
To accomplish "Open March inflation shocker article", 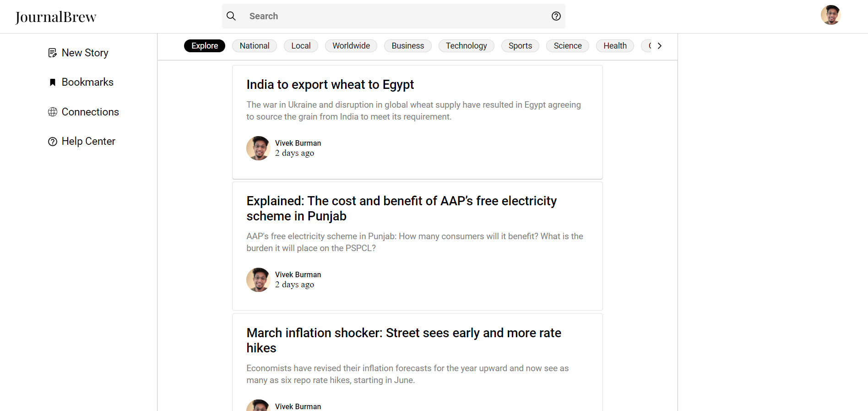I will point(404,340).
